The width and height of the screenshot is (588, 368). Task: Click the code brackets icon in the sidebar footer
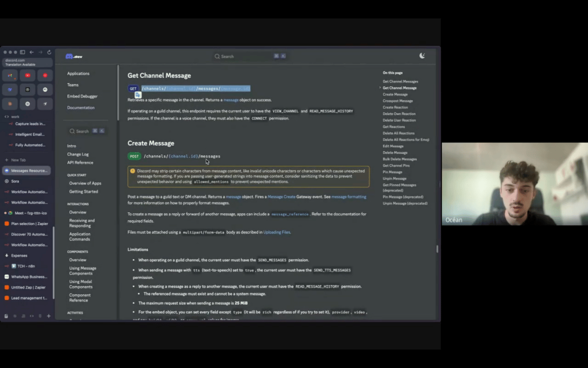(x=31, y=316)
